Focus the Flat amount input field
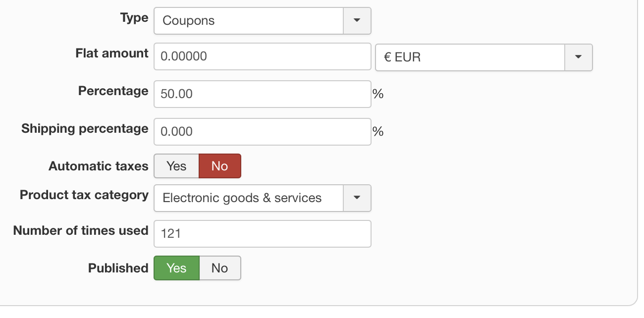The image size is (644, 318). [263, 56]
